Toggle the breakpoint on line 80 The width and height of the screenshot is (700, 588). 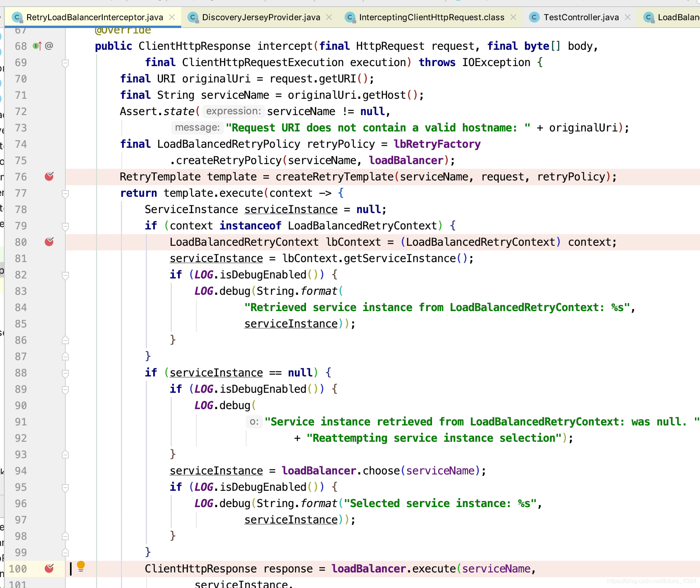pos(49,242)
